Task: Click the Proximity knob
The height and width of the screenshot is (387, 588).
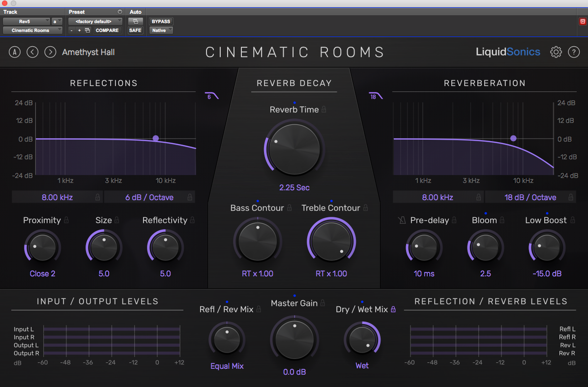Action: 42,247
